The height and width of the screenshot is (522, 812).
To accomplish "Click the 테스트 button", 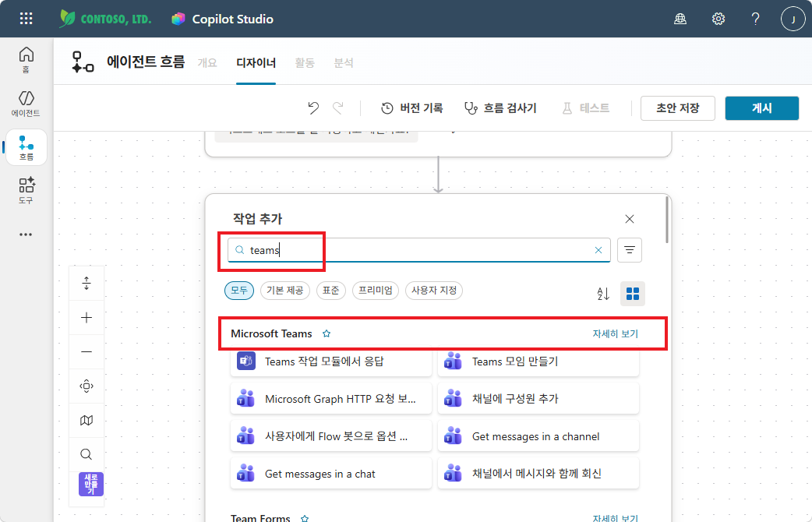I will [x=586, y=108].
